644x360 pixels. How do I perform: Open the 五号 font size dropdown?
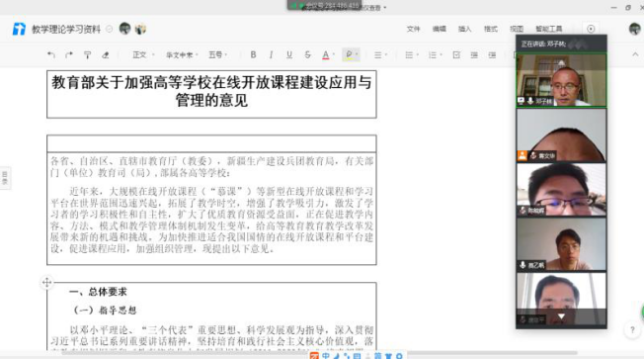[x=217, y=54]
